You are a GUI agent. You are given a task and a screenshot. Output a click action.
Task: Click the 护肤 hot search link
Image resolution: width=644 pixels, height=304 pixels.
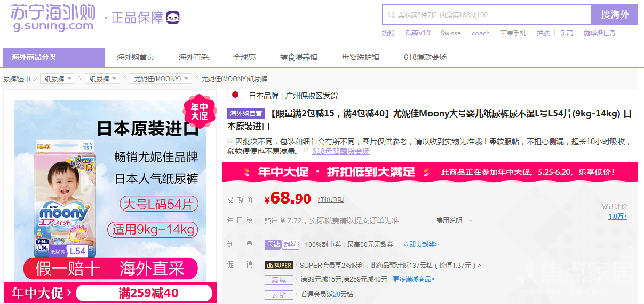(543, 33)
